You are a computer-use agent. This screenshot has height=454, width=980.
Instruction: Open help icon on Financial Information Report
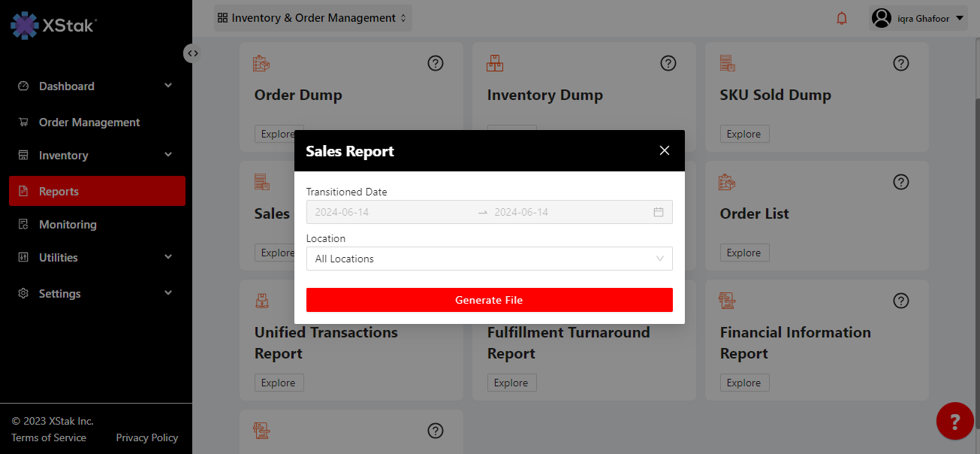pyautogui.click(x=901, y=301)
